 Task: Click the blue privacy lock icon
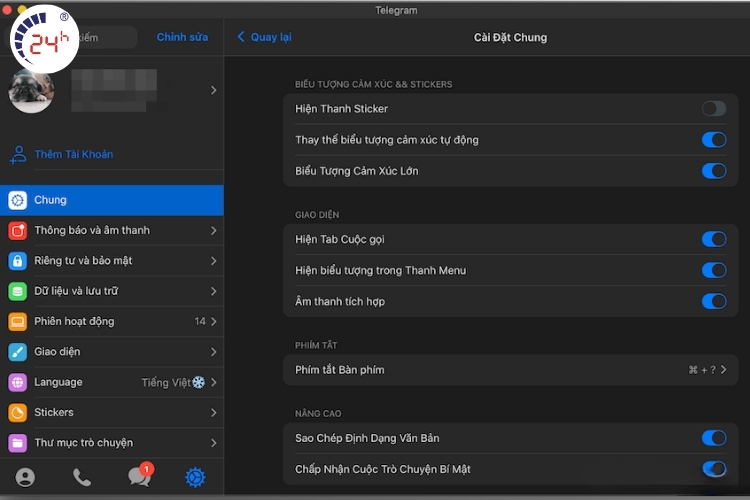[x=18, y=261]
